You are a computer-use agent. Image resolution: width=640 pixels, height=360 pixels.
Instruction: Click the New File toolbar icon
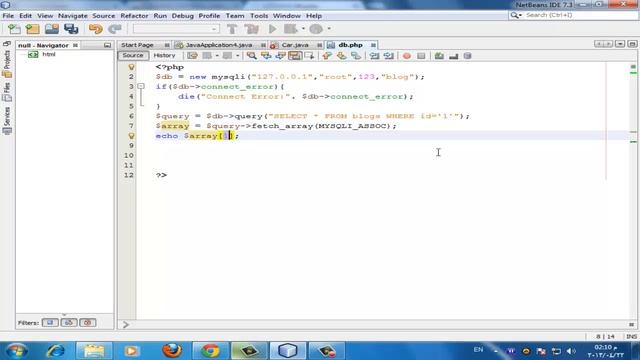coord(14,29)
